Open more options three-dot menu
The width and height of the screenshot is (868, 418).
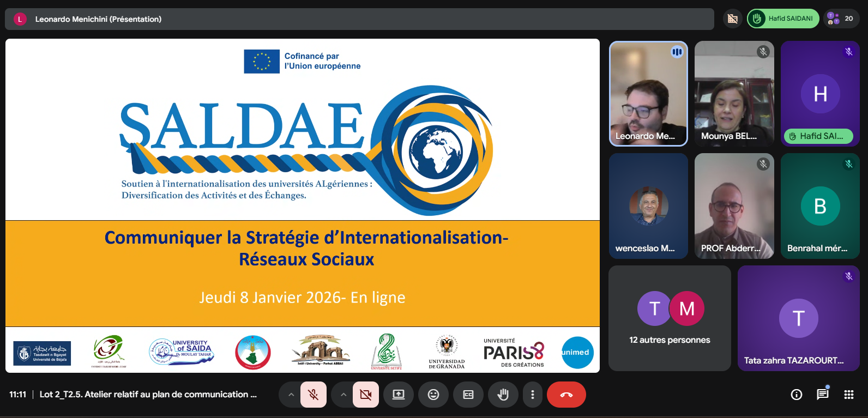[533, 395]
